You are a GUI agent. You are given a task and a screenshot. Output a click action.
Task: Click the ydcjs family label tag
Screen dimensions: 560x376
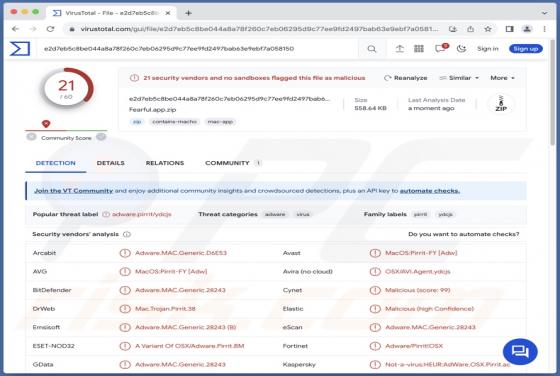pyautogui.click(x=445, y=214)
